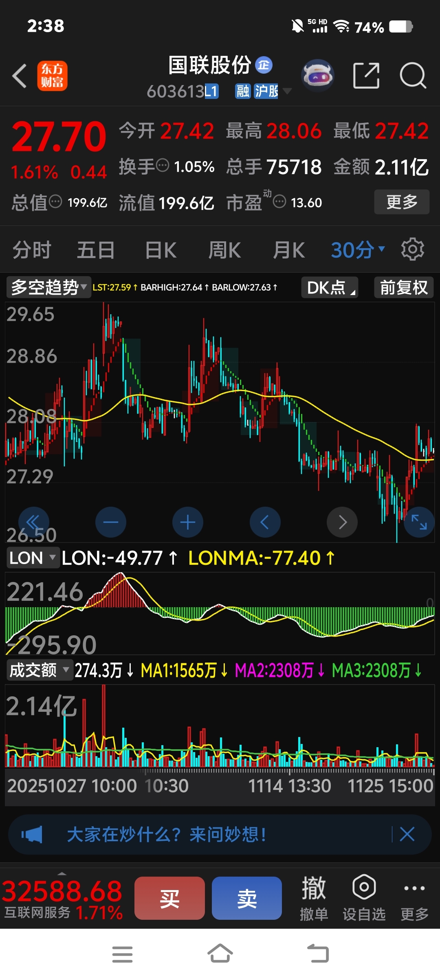The height and width of the screenshot is (980, 440).
Task: Switch to 日K tab
Action: tap(161, 249)
